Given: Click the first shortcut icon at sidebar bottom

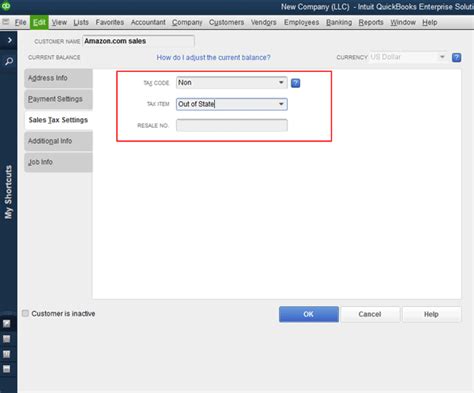Looking at the screenshot, I should 6,324.
